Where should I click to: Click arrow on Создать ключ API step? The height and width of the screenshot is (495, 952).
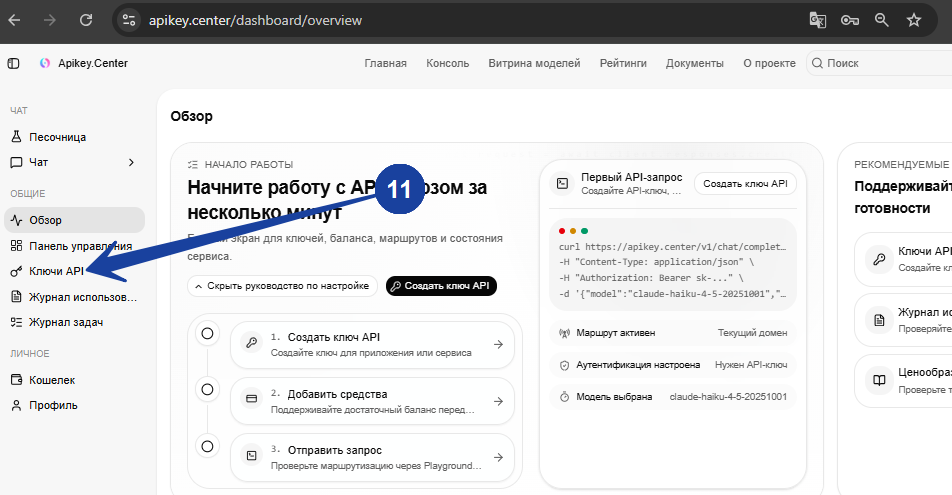(498, 344)
